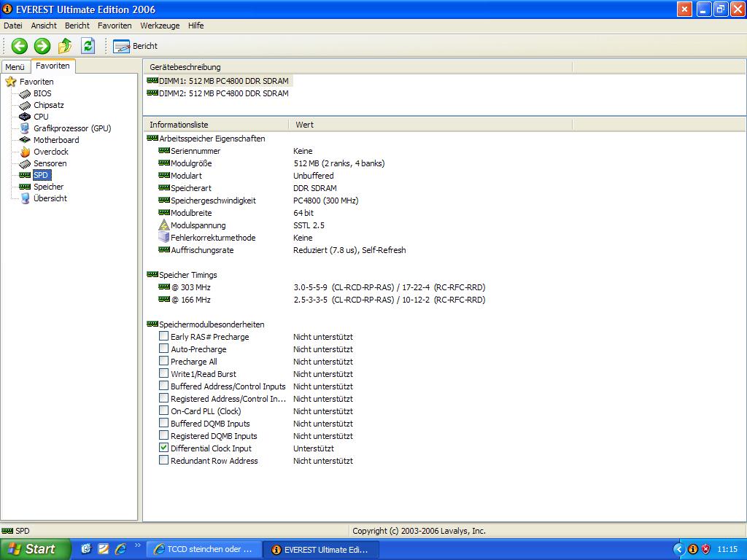
Task: Toggle the Registered Address/Control In... checkbox
Action: (163, 398)
